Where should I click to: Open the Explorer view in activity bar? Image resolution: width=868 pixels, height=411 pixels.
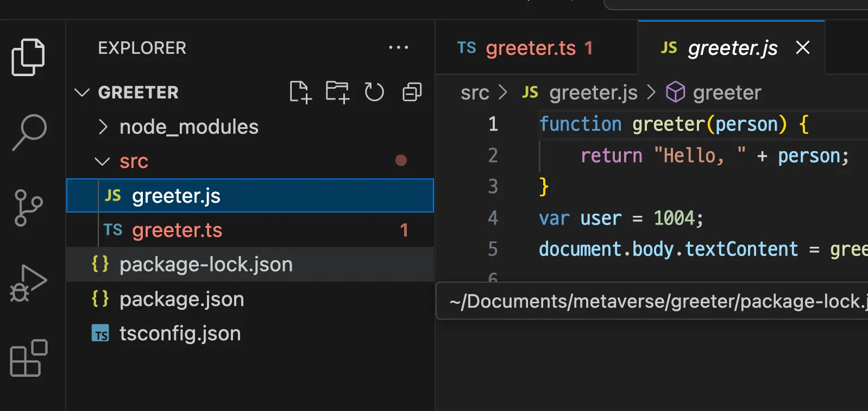coord(28,57)
